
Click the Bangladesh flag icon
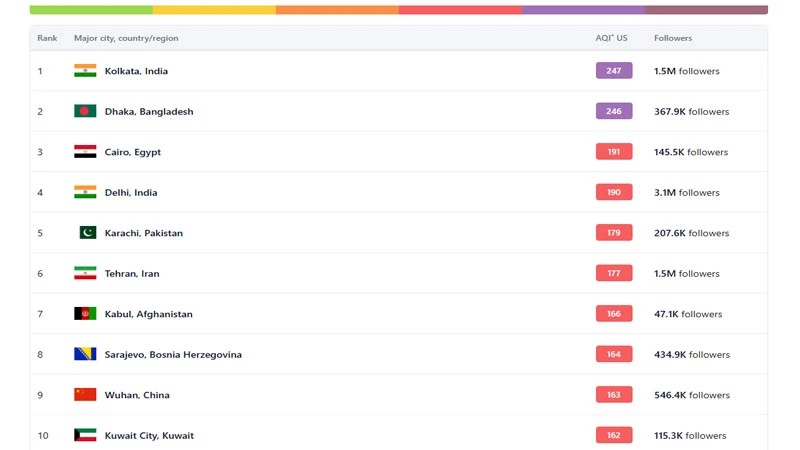85,111
